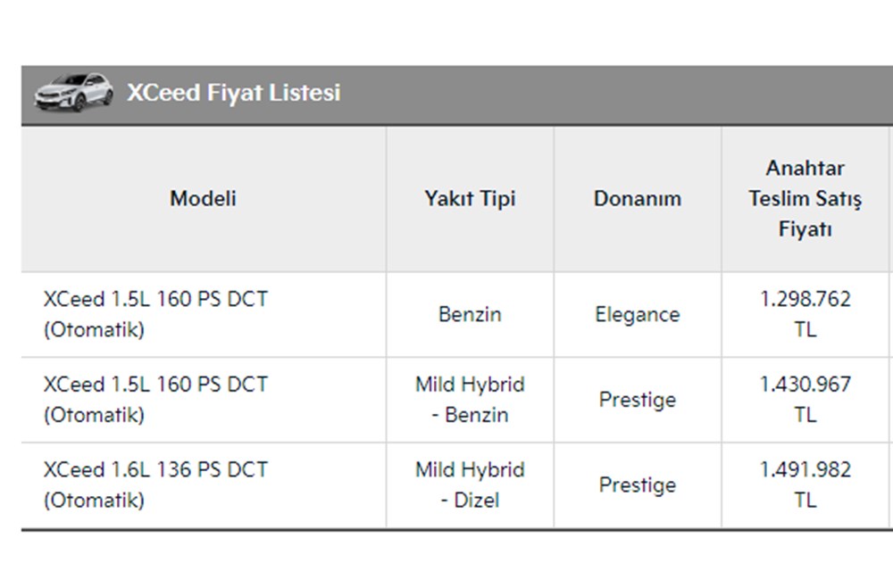Screen dimensions: 893x588
Task: Click the 1.298.762 TL price
Action: [805, 314]
